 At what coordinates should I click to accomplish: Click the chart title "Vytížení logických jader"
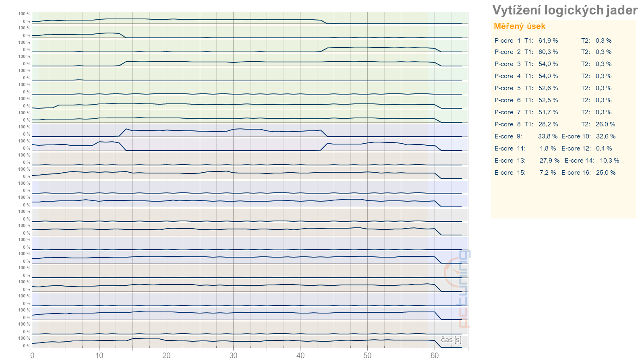(x=565, y=10)
